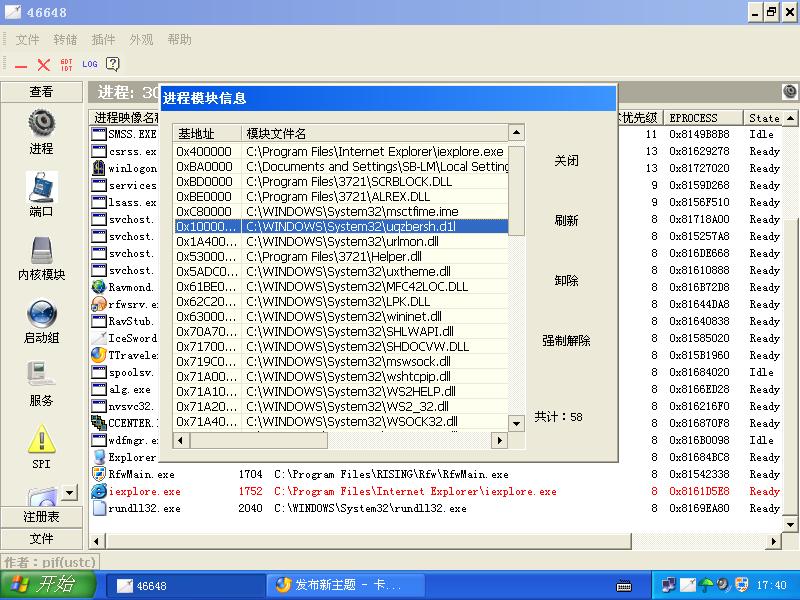Screen dimensions: 800x600
Task: Click the round icon at panel top right
Action: (789, 92)
